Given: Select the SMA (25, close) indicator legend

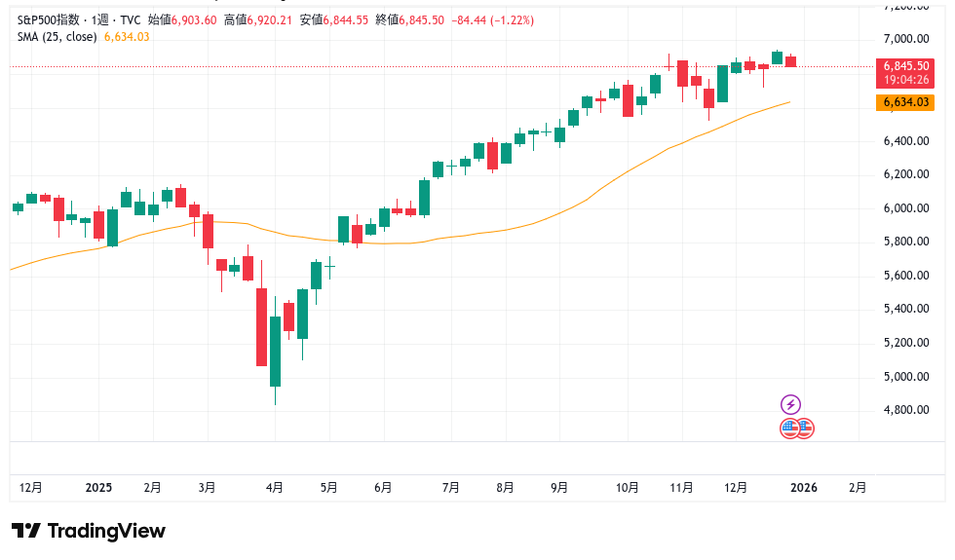Looking at the screenshot, I should pos(57,37).
